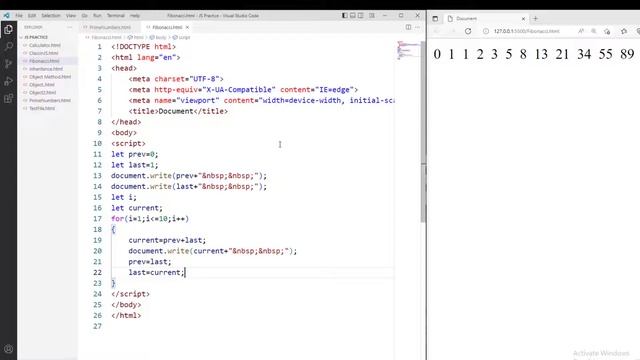Viewport: 640px width, 360px height.
Task: Open TestFile.html in Explorer
Action: click(42, 108)
